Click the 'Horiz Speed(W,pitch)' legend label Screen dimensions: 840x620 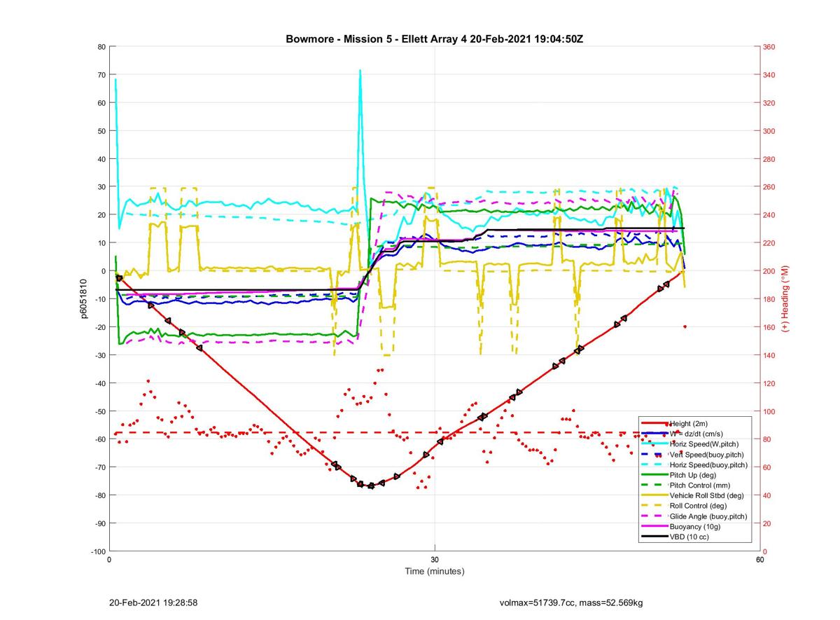704,444
